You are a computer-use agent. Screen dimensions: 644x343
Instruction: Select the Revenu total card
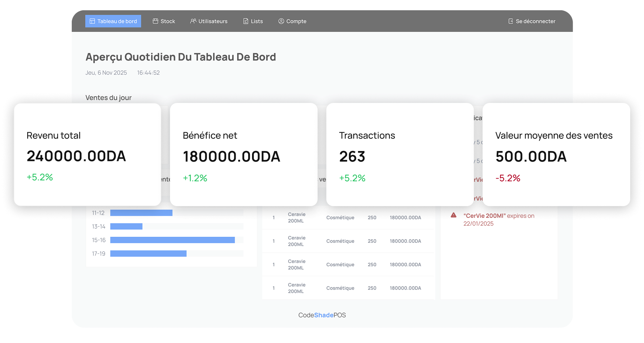pos(87,155)
